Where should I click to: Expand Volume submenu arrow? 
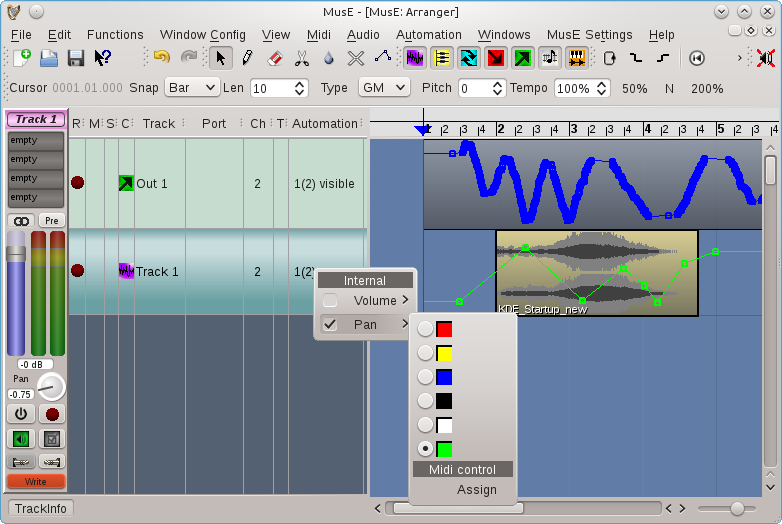coord(405,300)
